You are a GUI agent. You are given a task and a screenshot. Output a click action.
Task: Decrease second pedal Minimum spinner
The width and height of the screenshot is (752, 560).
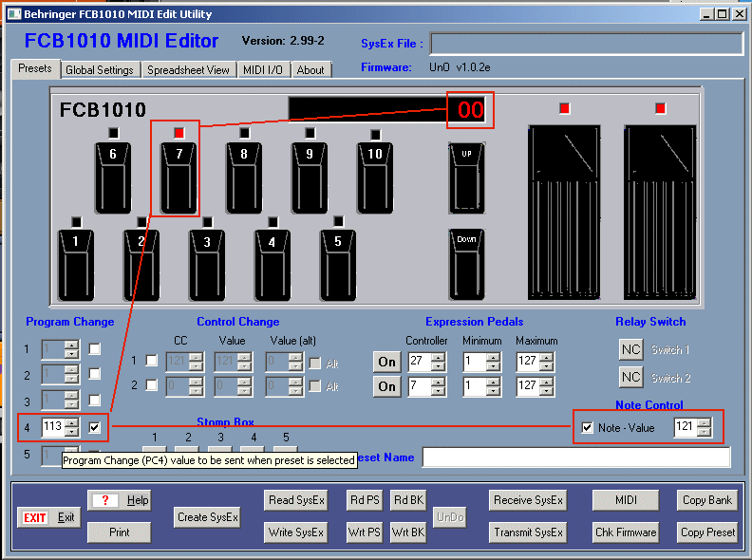[492, 391]
